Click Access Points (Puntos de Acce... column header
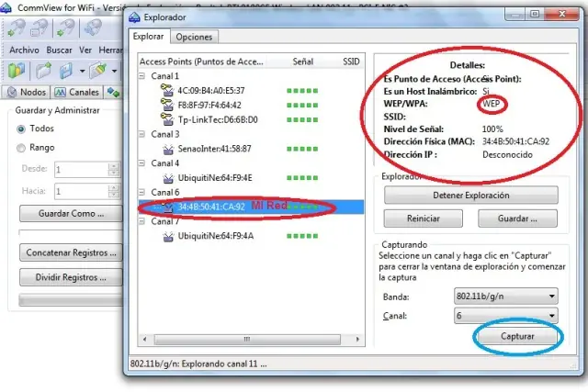The image size is (588, 392). point(201,62)
